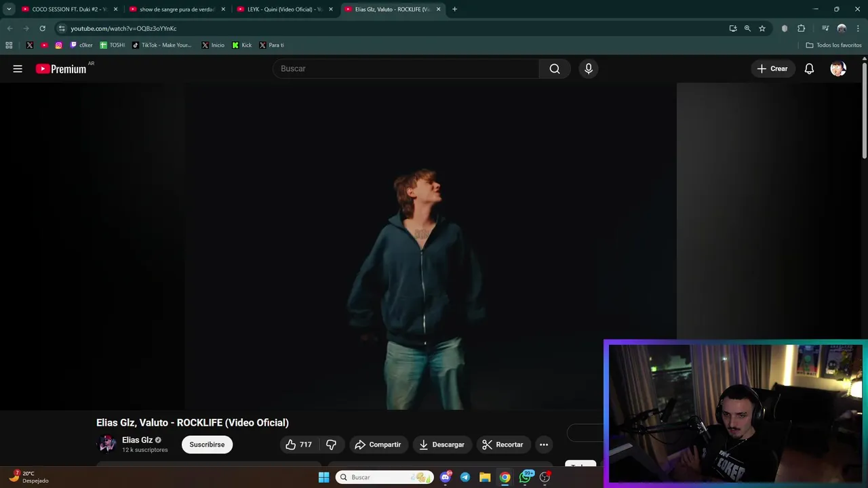Open the Para ti bookmark
The width and height of the screenshot is (868, 488).
click(x=271, y=45)
